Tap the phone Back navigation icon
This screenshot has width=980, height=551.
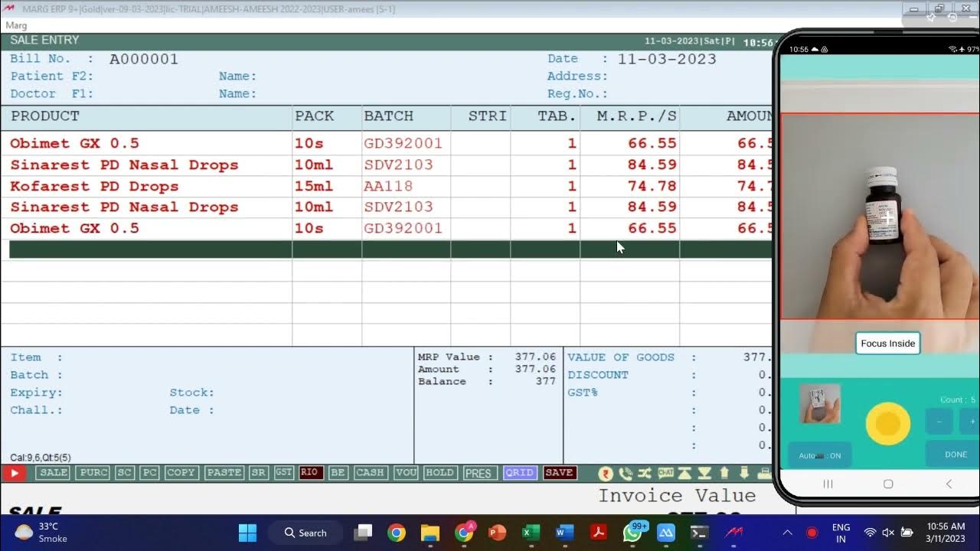coord(949,484)
